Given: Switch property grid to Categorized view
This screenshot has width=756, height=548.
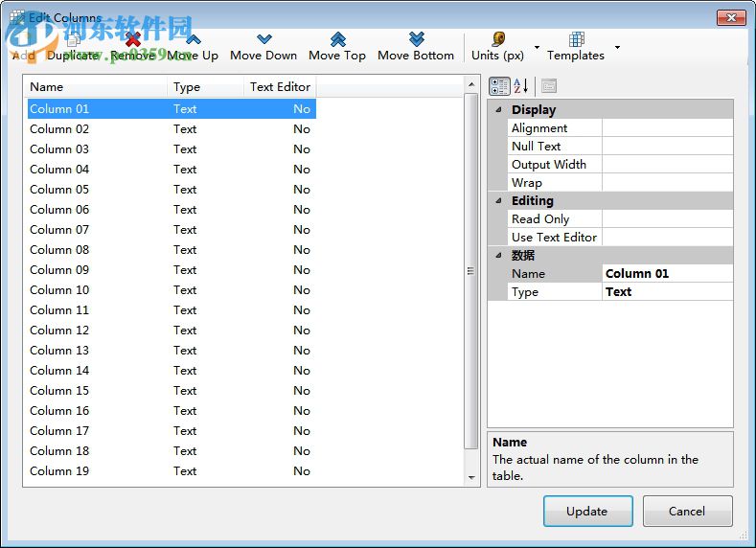Looking at the screenshot, I should pos(499,86).
